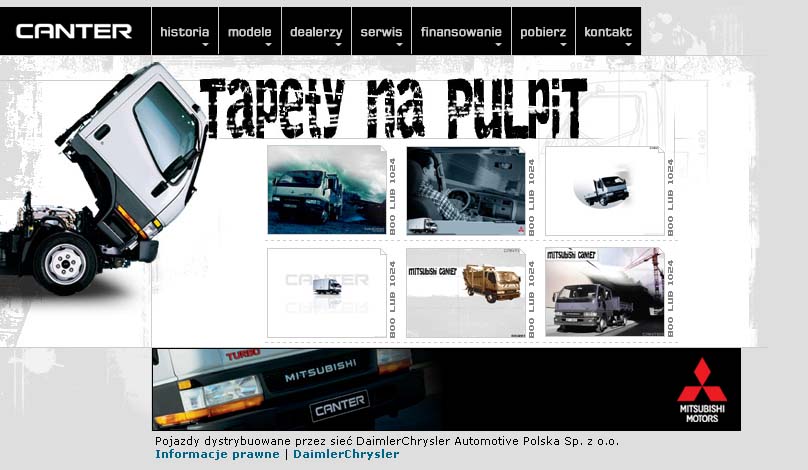Select 800 LUB 1024 beside driver wallpaper
The image size is (808, 470).
click(531, 197)
